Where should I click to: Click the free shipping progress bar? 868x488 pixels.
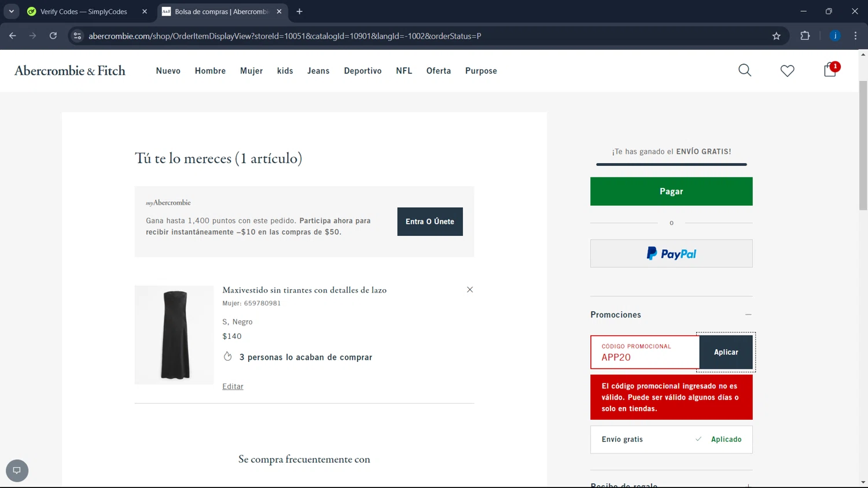pyautogui.click(x=671, y=164)
